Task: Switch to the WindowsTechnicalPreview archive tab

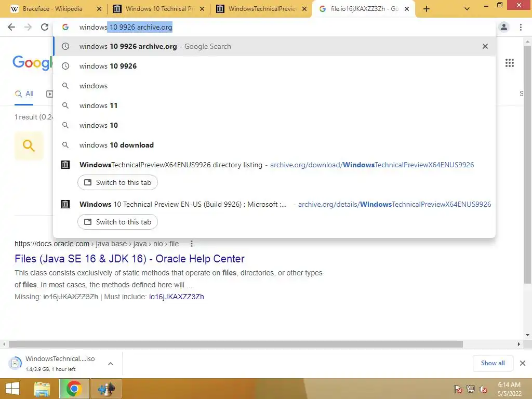Action: tap(262, 9)
